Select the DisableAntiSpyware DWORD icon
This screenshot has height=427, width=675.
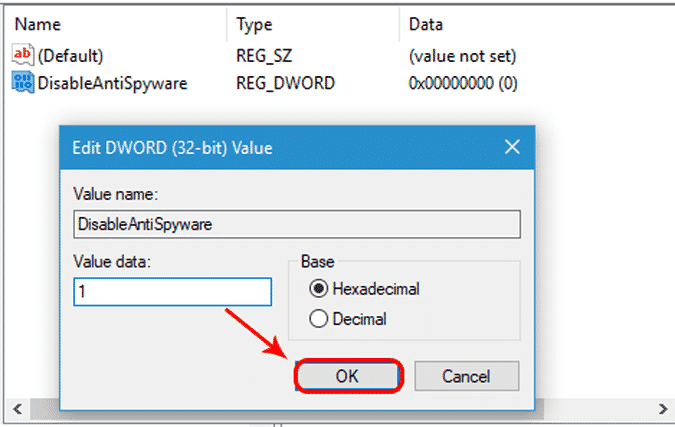pos(22,82)
